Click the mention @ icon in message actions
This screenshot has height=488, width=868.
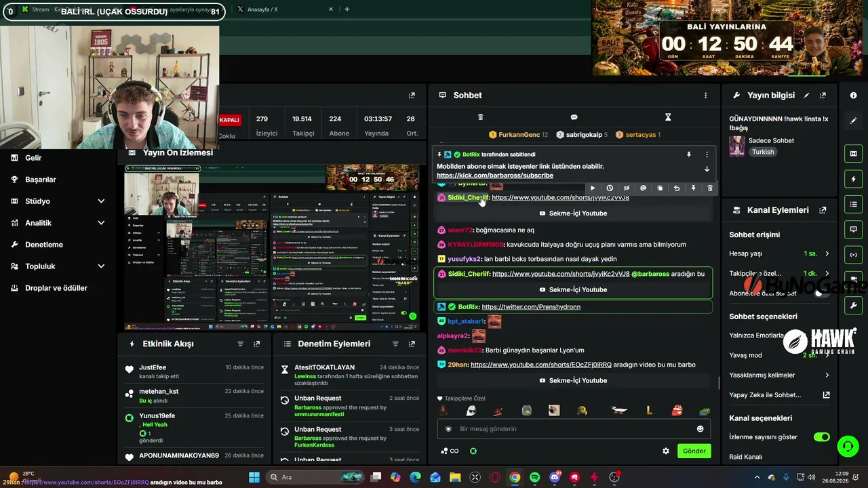[x=643, y=188]
